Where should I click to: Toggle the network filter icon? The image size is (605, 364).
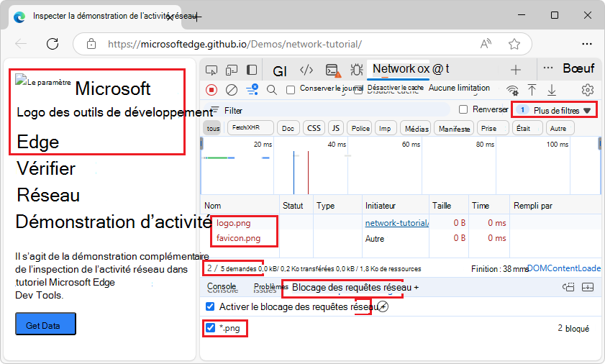[252, 89]
